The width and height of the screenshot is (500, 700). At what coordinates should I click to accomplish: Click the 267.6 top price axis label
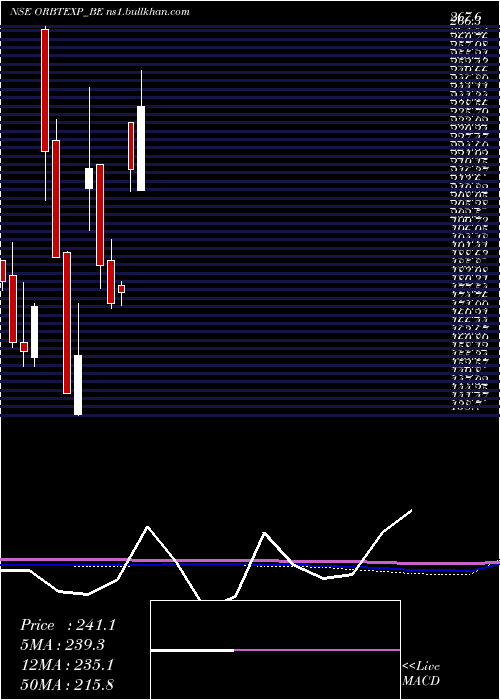tap(465, 16)
